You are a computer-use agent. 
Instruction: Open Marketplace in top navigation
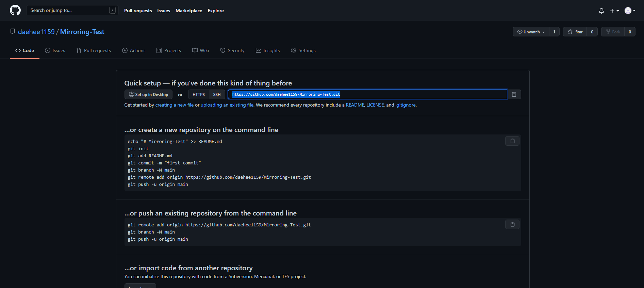tap(189, 11)
